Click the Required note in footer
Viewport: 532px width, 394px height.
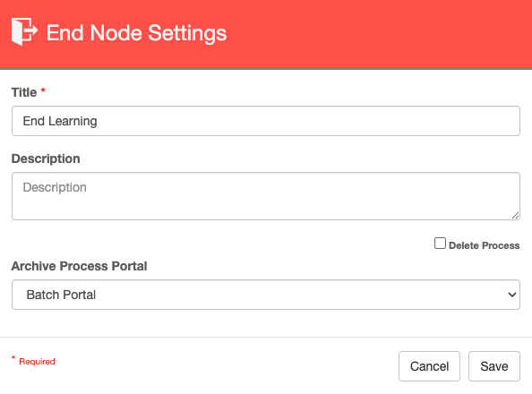click(x=37, y=362)
